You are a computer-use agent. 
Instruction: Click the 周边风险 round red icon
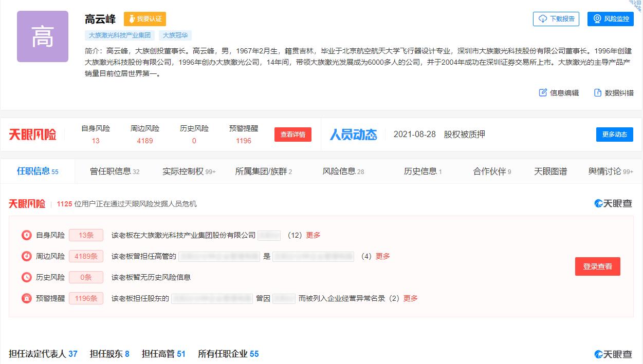coord(27,256)
